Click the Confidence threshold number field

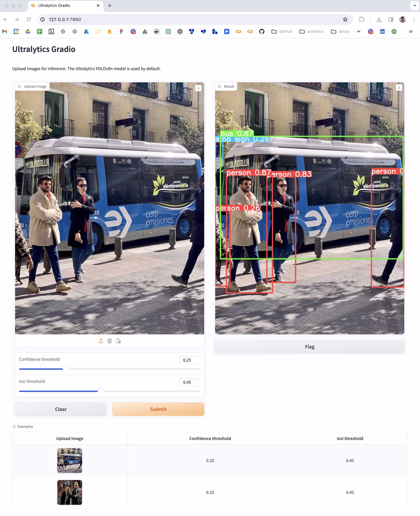(189, 360)
